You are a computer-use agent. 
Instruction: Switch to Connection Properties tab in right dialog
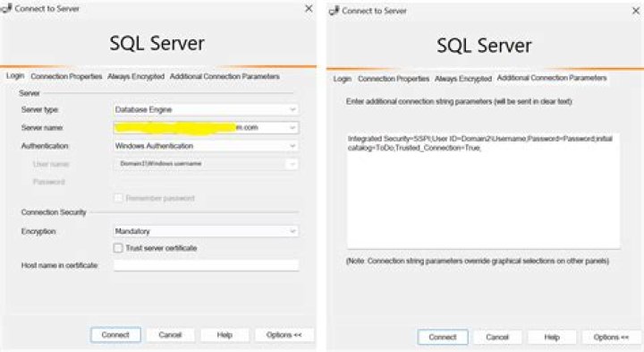(394, 79)
